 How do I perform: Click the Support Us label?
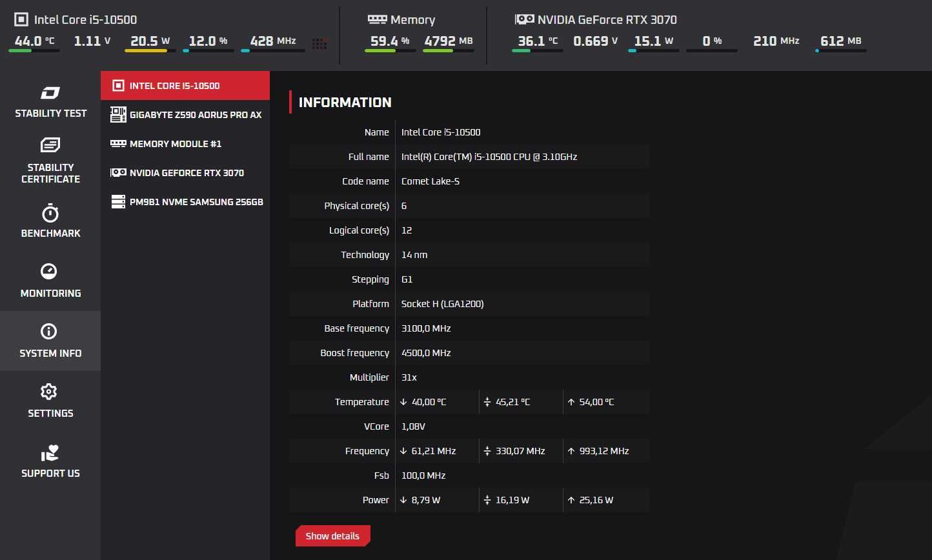[x=50, y=473]
